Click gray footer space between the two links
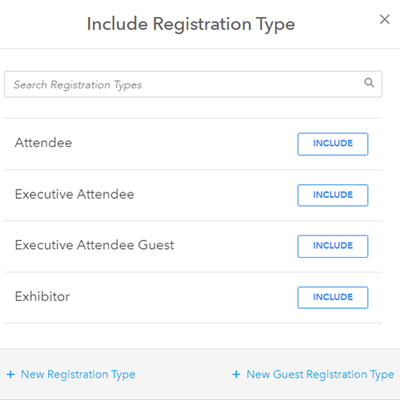 [x=183, y=374]
